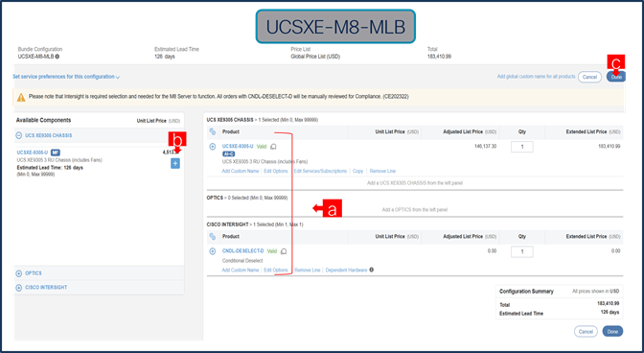The height and width of the screenshot is (353, 644).
Task: Open Dependent Hardware for CNDL-DESELECT-D
Action: [346, 270]
